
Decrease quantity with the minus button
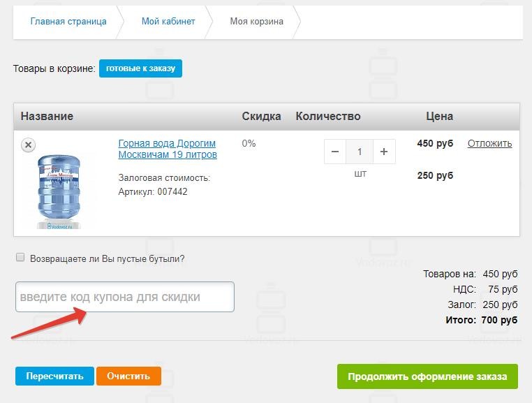coord(335,152)
